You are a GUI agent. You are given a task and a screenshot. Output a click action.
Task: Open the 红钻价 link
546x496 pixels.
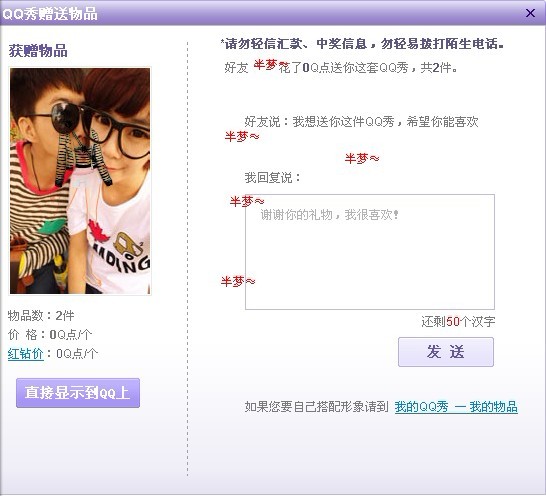(x=26, y=354)
